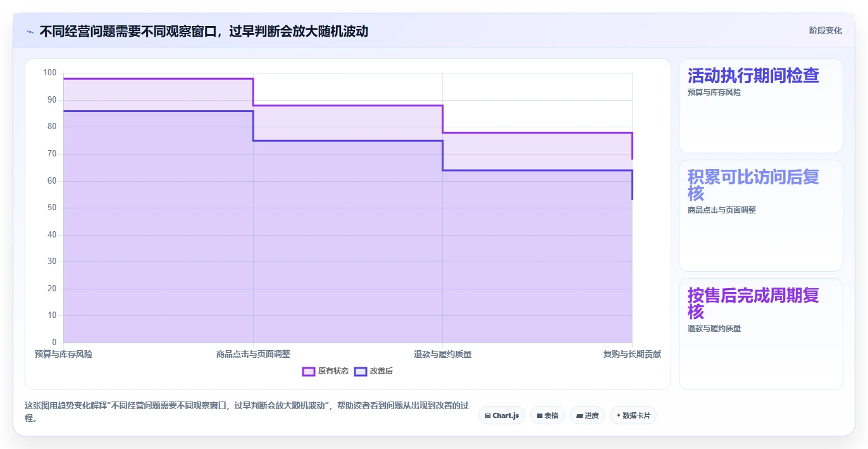Click 商品点击与页面调整 subtitle in second card

click(x=721, y=210)
